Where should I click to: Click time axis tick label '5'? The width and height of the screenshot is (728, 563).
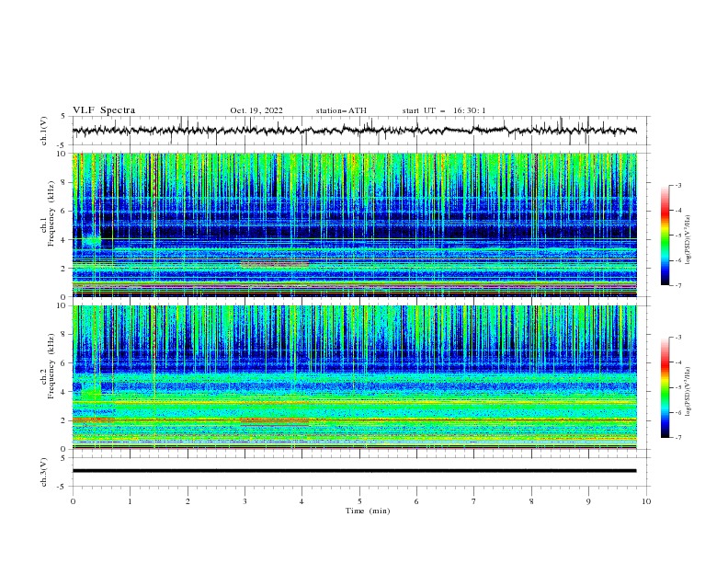[359, 501]
